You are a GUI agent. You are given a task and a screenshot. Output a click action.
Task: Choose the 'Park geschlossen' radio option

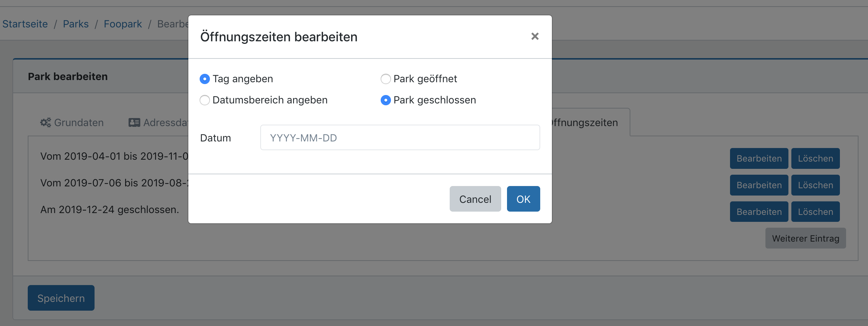(385, 100)
